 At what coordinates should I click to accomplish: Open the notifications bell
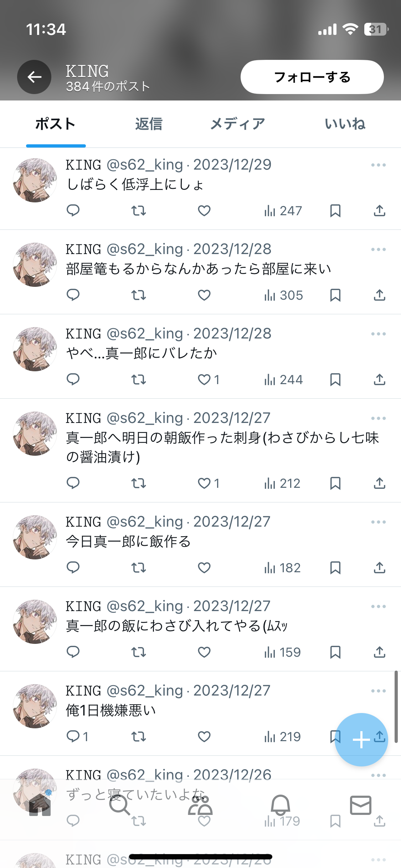pos(281,805)
